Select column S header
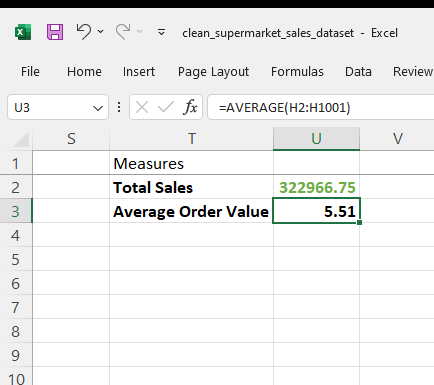 (x=71, y=139)
